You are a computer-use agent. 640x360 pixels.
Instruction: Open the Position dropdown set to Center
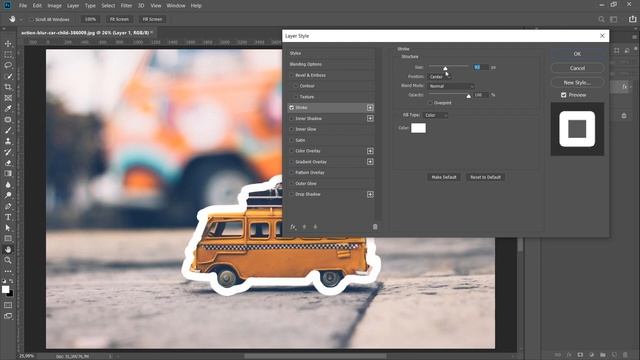(x=439, y=77)
